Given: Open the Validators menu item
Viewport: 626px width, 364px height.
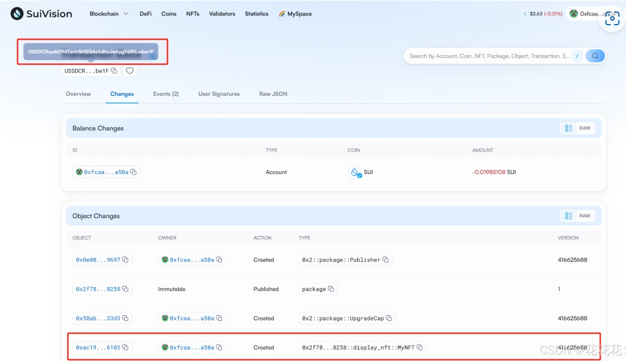Looking at the screenshot, I should (x=222, y=14).
